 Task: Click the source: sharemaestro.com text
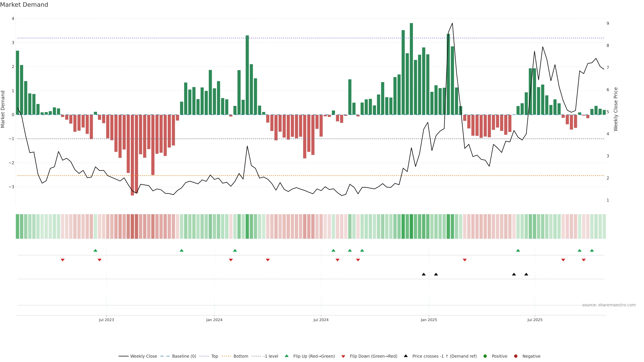click(x=609, y=305)
